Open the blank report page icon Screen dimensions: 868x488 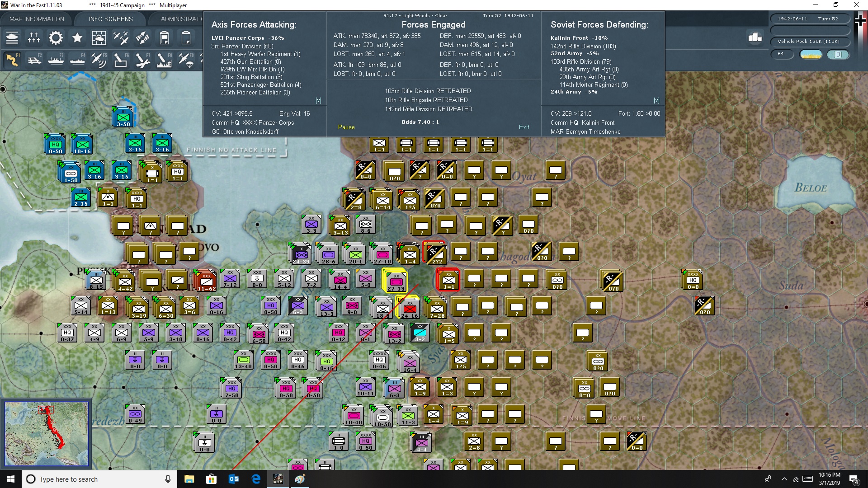186,38
